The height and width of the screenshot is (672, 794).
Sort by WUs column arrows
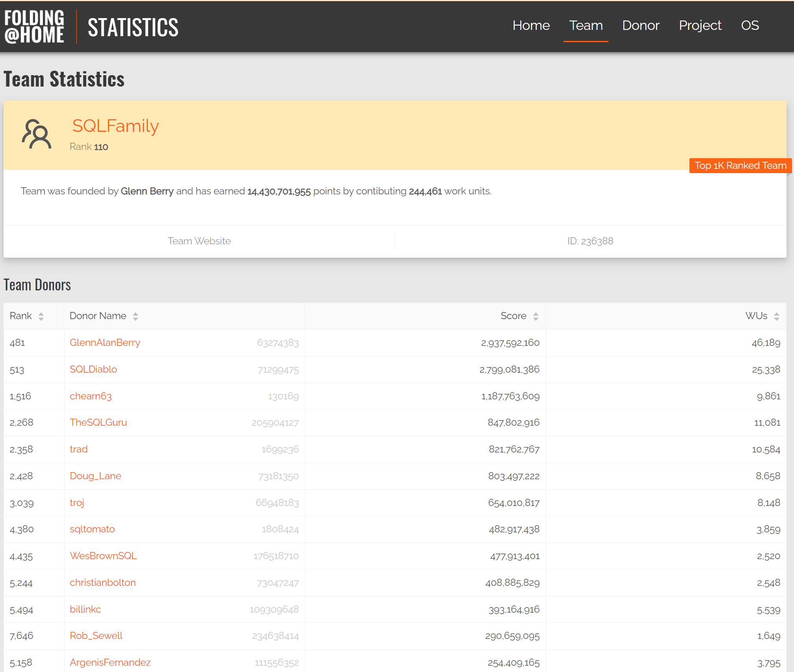(776, 316)
